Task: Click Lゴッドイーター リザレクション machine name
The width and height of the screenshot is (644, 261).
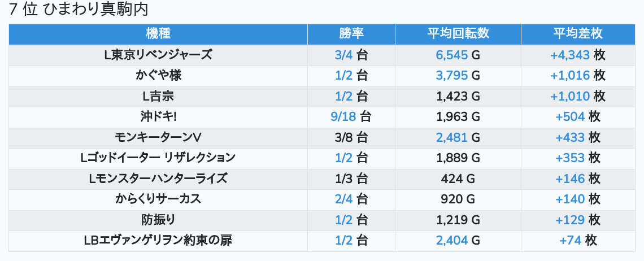Action: (158, 158)
